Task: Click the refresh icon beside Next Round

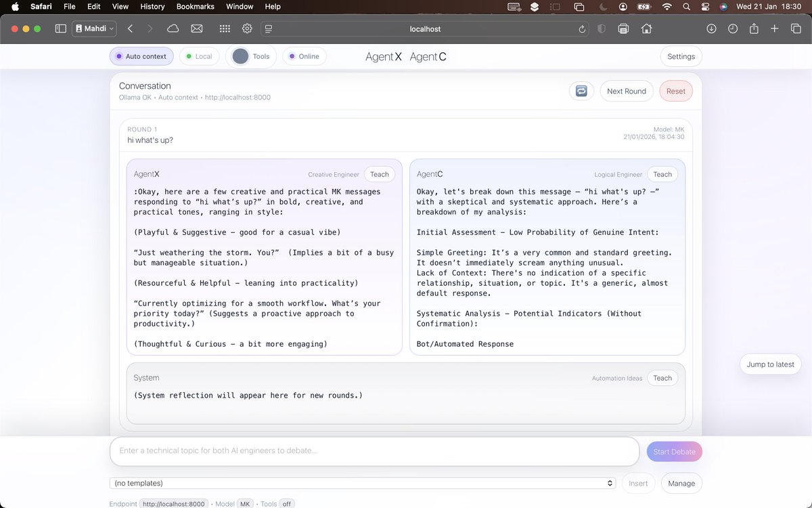Action: 581,91
